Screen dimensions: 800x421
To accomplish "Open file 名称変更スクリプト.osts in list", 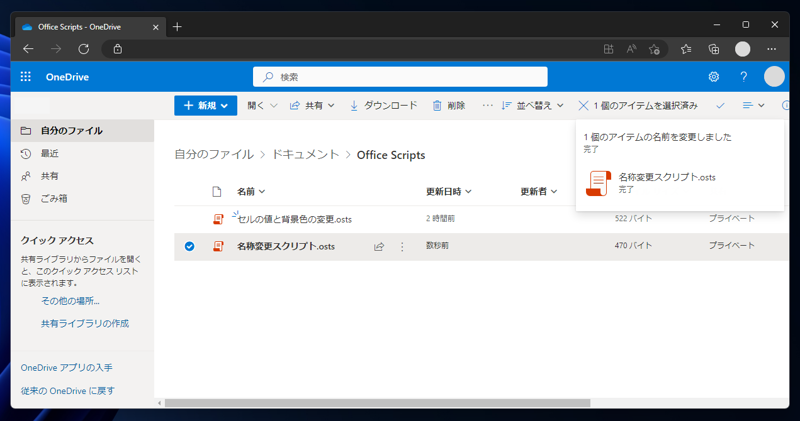I will 286,246.
